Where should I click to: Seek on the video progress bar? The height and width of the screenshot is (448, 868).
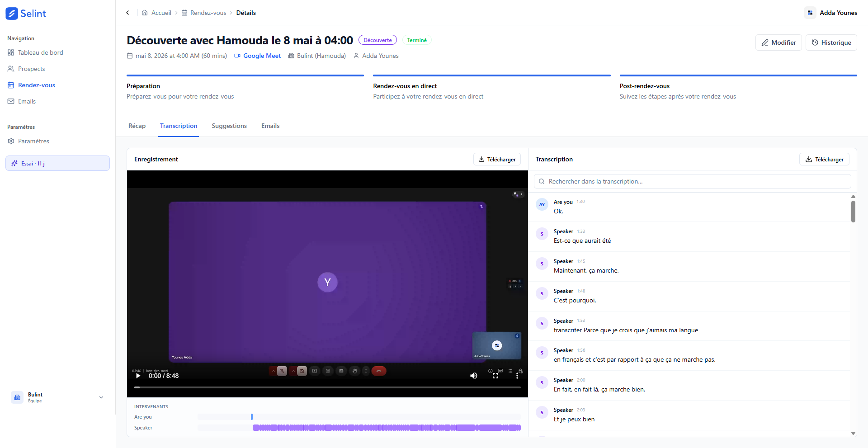(327, 387)
